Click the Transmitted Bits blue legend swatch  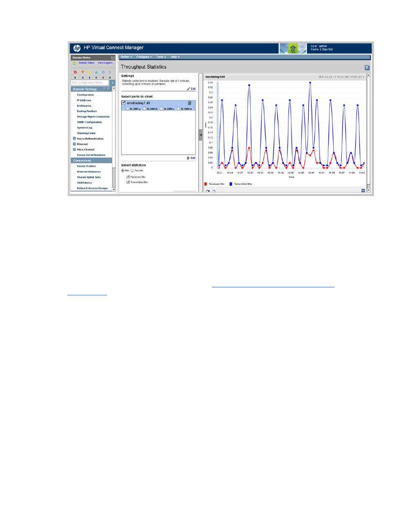pos(231,184)
